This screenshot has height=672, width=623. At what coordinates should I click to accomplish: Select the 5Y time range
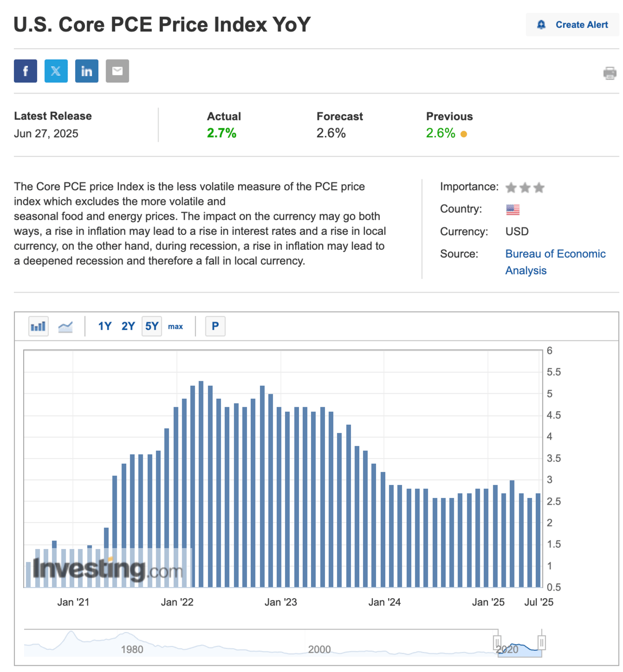click(x=151, y=326)
